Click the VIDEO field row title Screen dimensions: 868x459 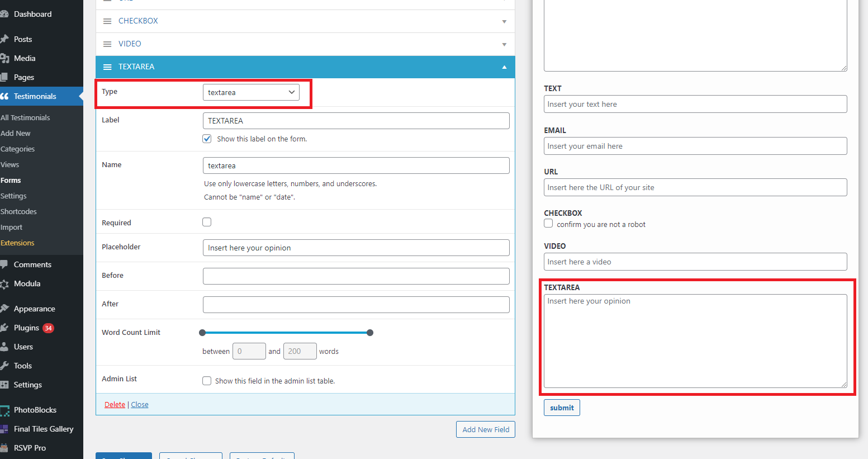(130, 44)
